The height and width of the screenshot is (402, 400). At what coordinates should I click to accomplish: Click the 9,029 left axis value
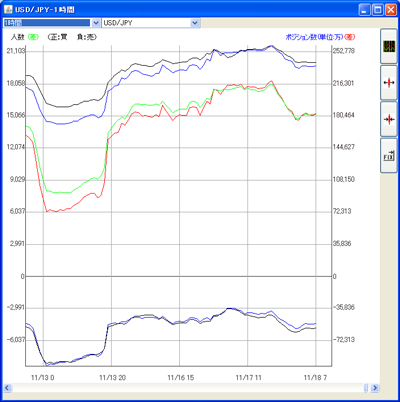pos(17,179)
